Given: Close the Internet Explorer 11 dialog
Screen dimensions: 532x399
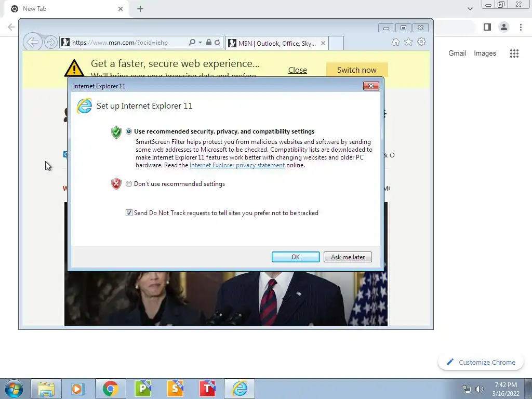Looking at the screenshot, I should coord(371,86).
